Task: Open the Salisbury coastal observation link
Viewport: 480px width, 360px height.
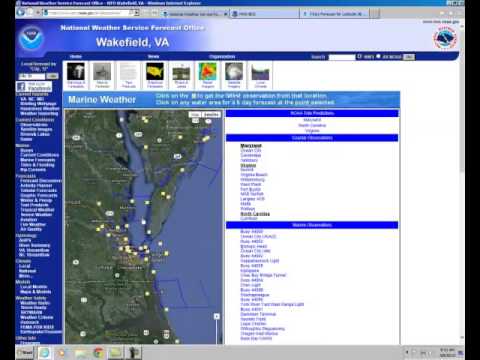Action: click(x=249, y=160)
